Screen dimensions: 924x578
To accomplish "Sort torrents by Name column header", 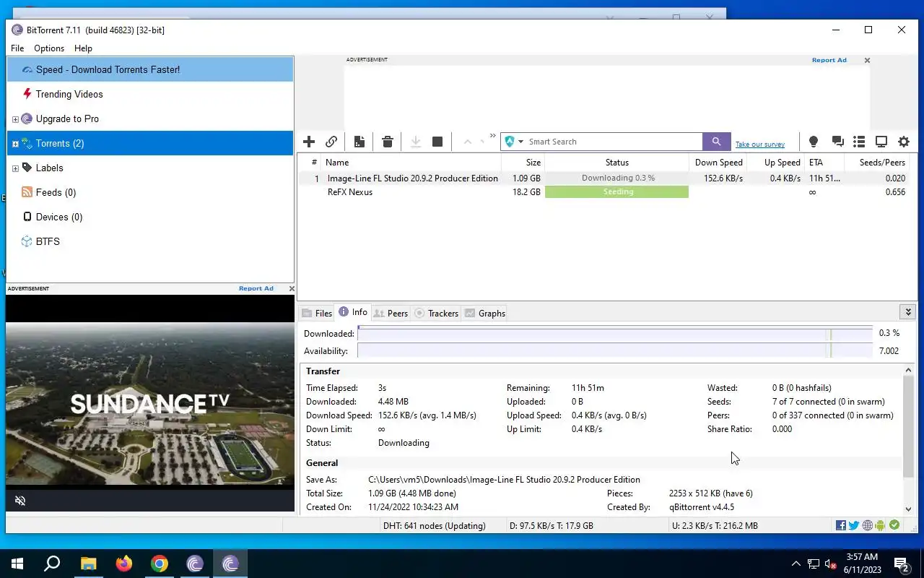I will point(411,163).
